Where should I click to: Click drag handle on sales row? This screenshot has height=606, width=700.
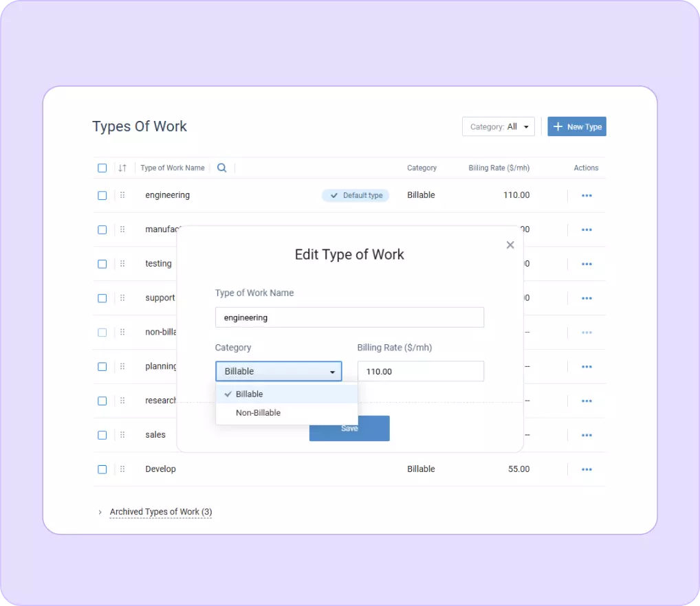[122, 435]
